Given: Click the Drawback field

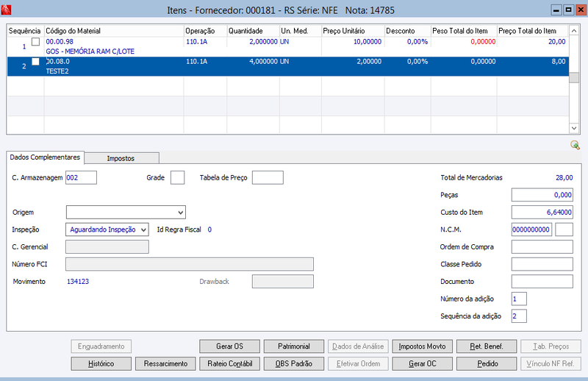Looking at the screenshot, I should [283, 281].
